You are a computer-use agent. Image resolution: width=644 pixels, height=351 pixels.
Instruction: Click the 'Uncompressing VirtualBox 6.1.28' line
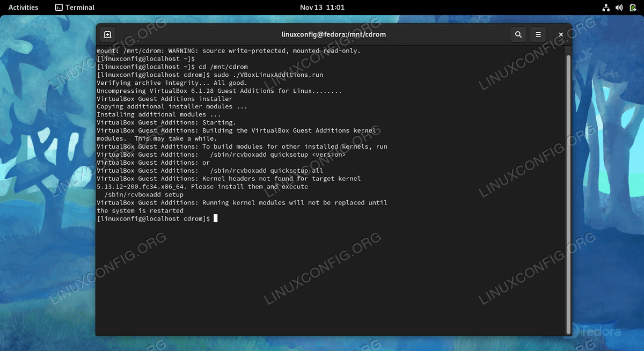click(219, 91)
